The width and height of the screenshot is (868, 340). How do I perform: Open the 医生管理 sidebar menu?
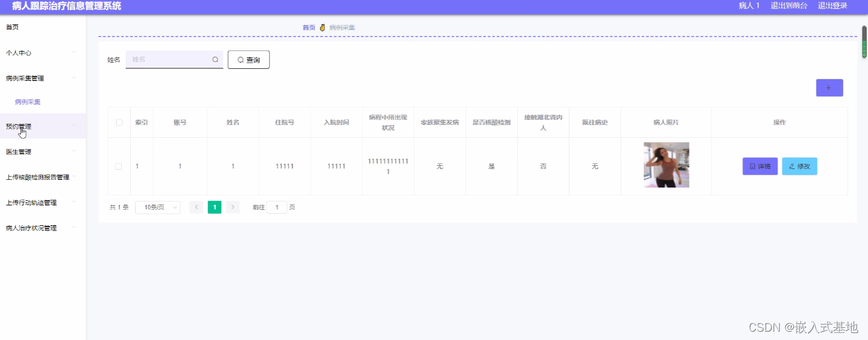(43, 152)
